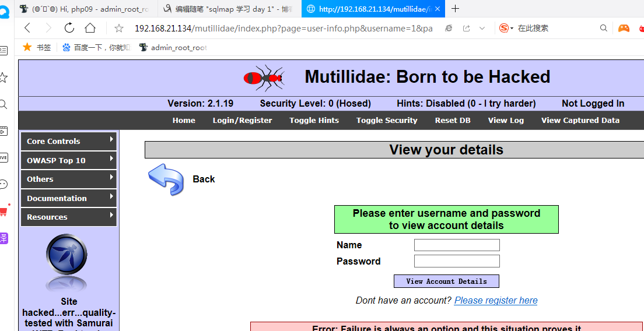
Task: Open the sidebar chat bubble icon
Action: [3, 184]
